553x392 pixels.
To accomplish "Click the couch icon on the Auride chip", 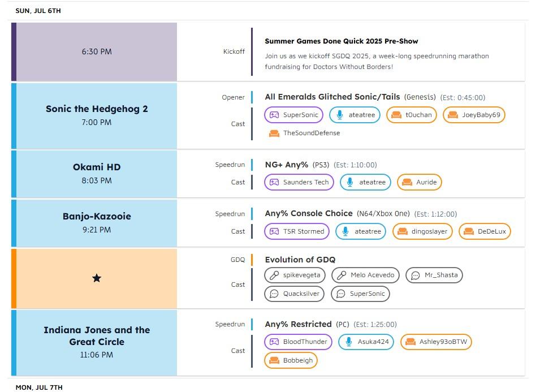I will pyautogui.click(x=407, y=182).
